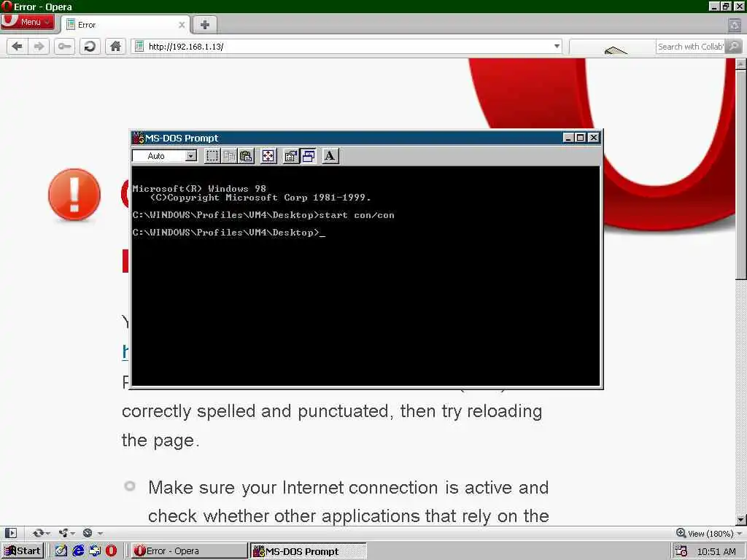
Task: Click 'Make sure your Internet connection' text
Action: (293, 488)
